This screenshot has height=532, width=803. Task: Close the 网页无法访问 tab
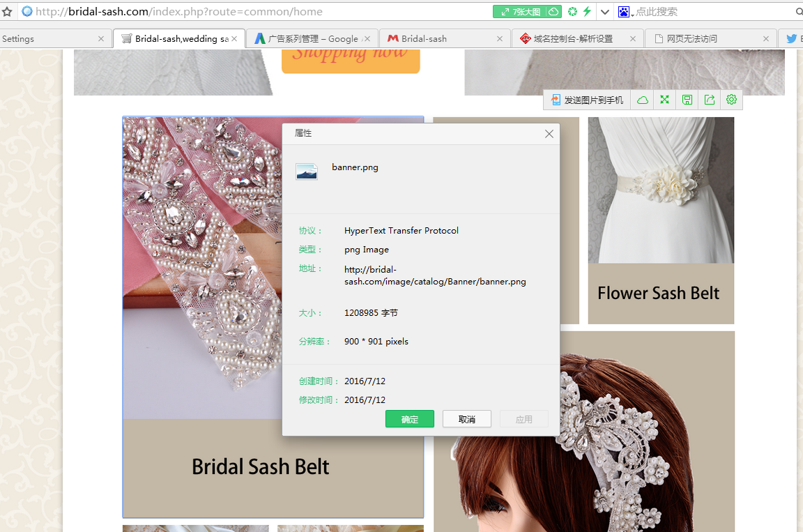(766, 39)
